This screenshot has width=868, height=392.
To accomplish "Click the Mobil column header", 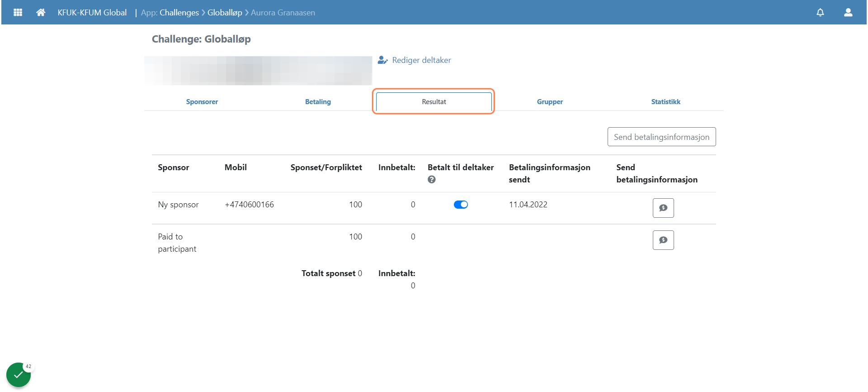I will [x=236, y=167].
